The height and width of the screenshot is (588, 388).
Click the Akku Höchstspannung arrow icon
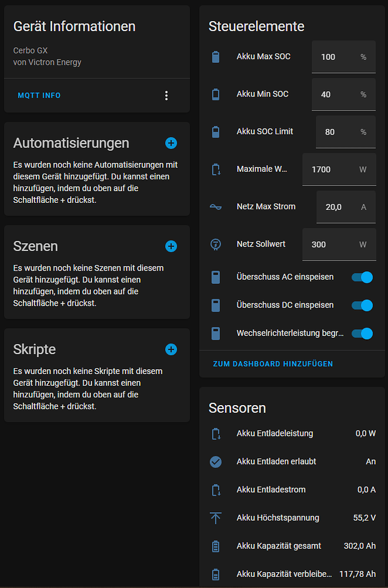click(216, 518)
